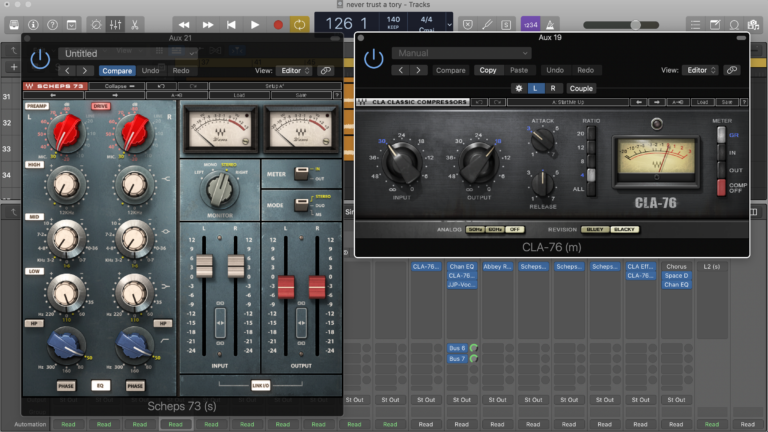
Task: Enable the PREAMP switch on Scheps 73
Action: [38, 105]
